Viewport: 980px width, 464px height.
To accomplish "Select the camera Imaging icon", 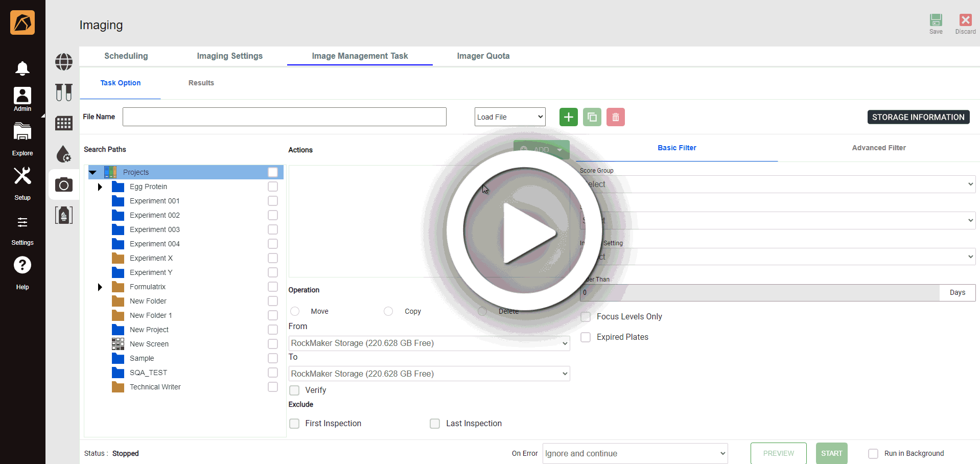I will (64, 184).
